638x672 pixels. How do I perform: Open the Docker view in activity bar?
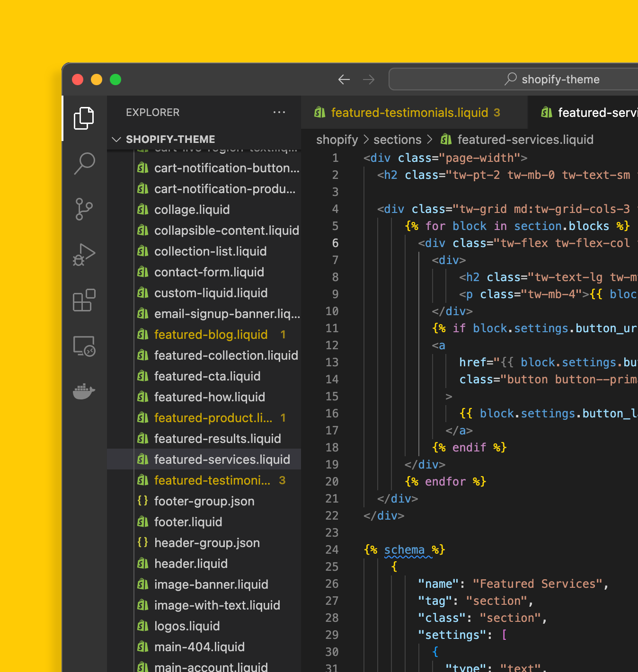click(84, 391)
